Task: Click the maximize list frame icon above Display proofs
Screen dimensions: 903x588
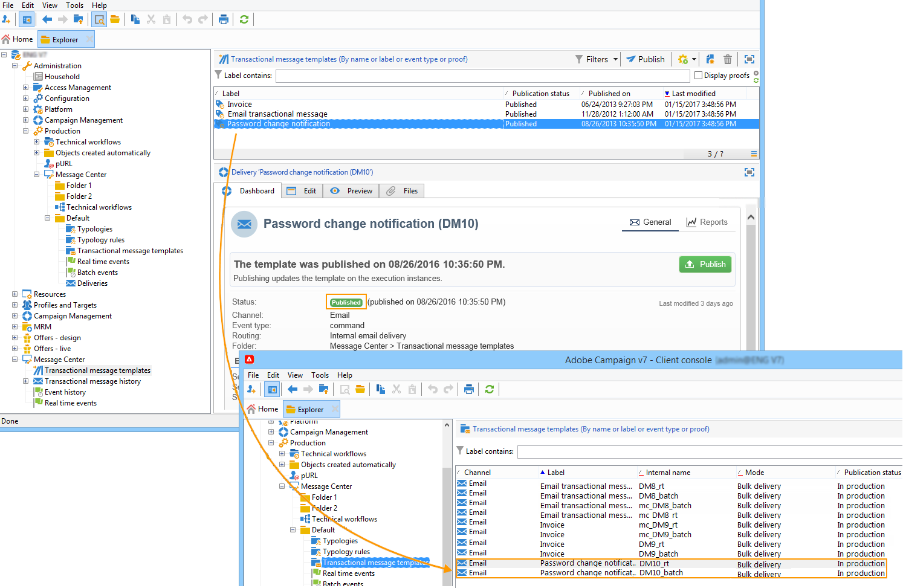Action: pyautogui.click(x=749, y=59)
